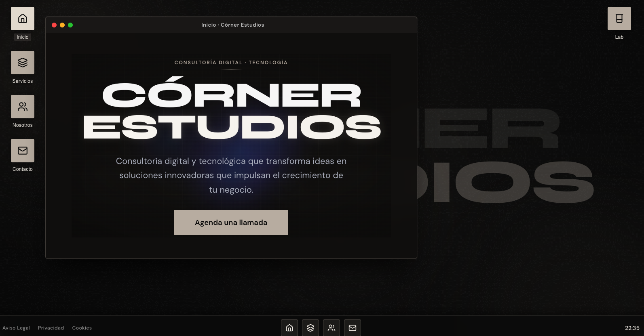Open the Nosotros desktop icon

[x=23, y=107]
